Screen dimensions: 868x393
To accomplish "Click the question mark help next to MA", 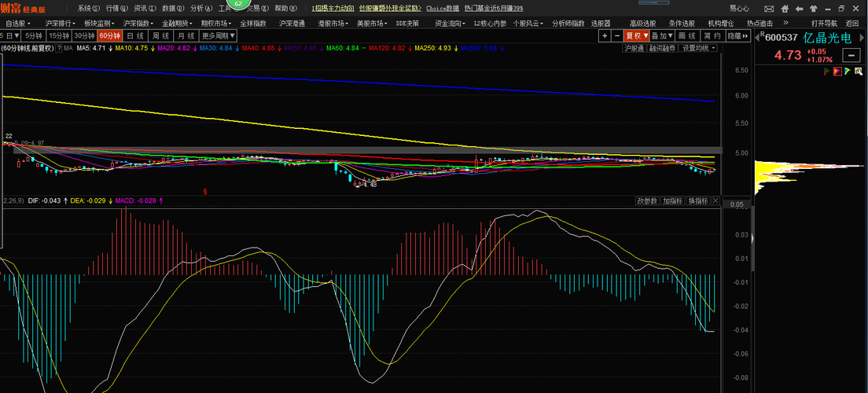I will (x=61, y=48).
